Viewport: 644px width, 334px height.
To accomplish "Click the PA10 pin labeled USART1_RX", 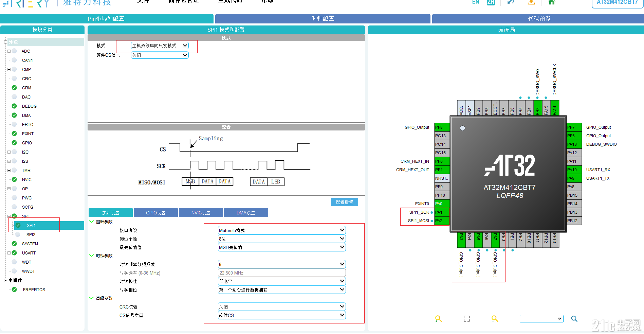I will click(x=574, y=170).
